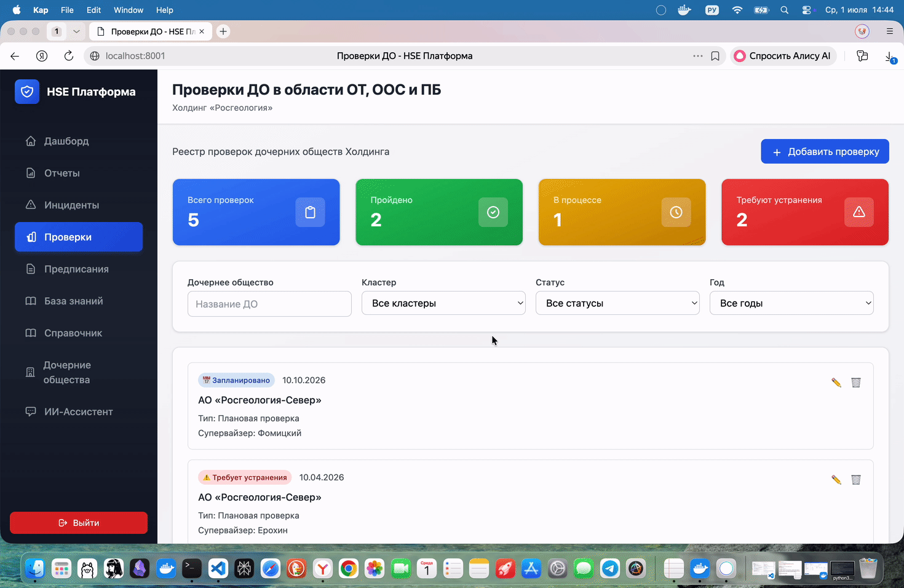The image size is (904, 588).
Task: Reload the page with refresh icon
Action: pyautogui.click(x=69, y=56)
